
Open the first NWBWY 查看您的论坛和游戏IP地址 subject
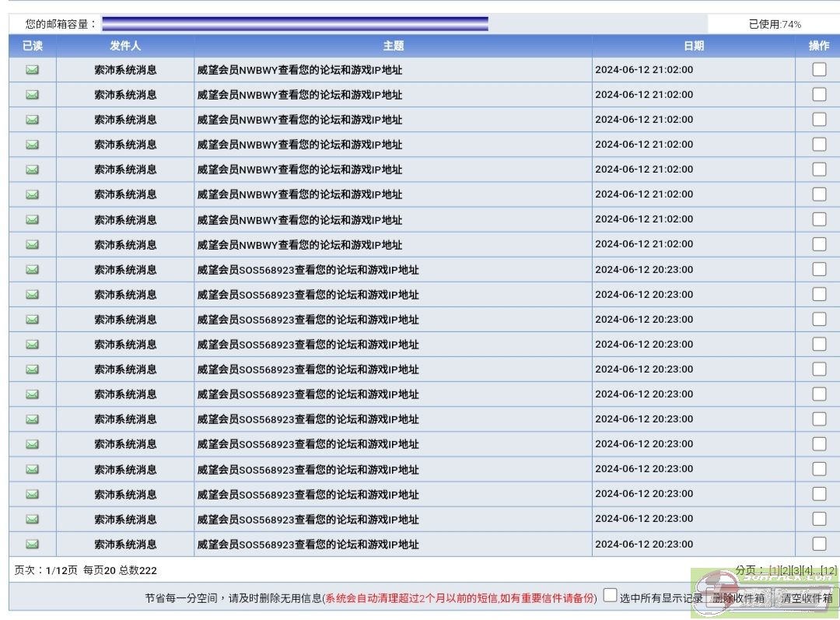coord(299,70)
